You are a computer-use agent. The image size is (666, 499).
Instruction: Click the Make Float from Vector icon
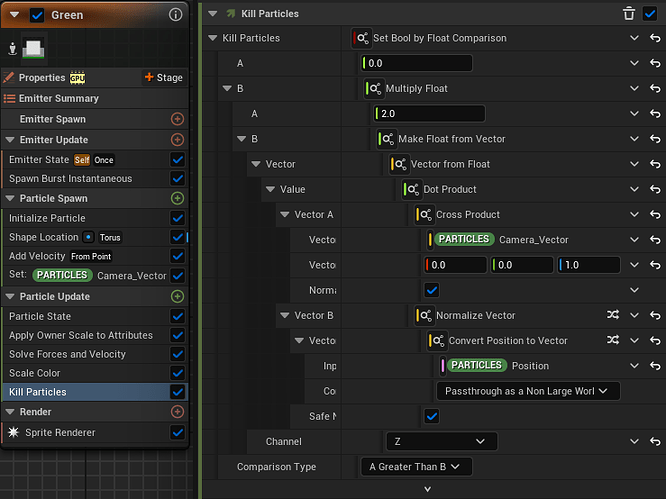click(387, 139)
